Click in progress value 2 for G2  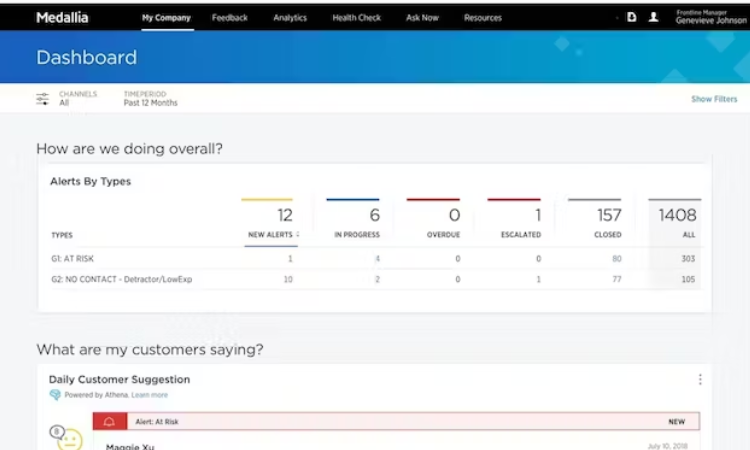click(x=377, y=279)
